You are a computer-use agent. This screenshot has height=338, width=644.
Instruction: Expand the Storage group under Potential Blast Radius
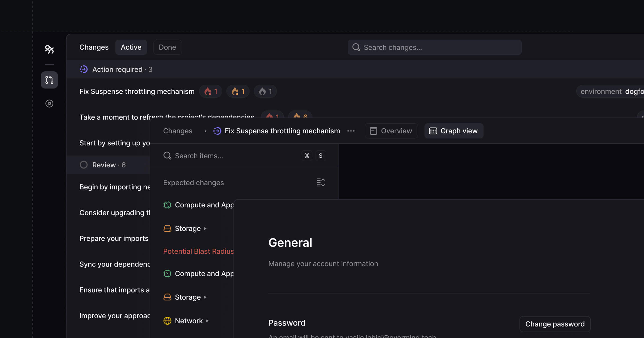pos(205,297)
